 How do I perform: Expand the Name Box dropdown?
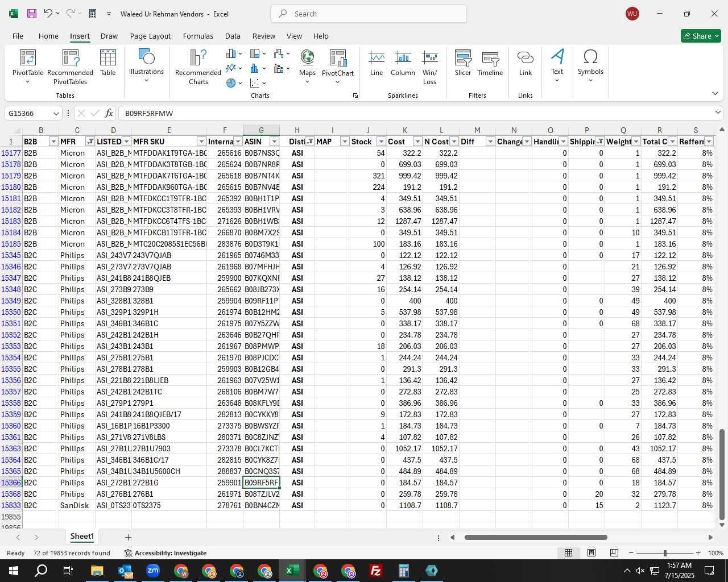56,113
